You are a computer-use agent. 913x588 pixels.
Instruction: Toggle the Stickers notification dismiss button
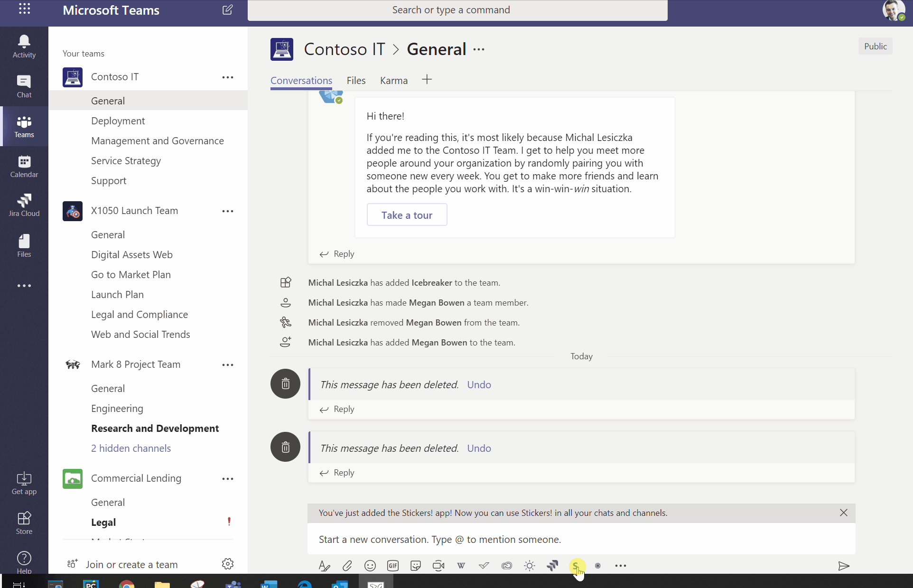click(843, 512)
